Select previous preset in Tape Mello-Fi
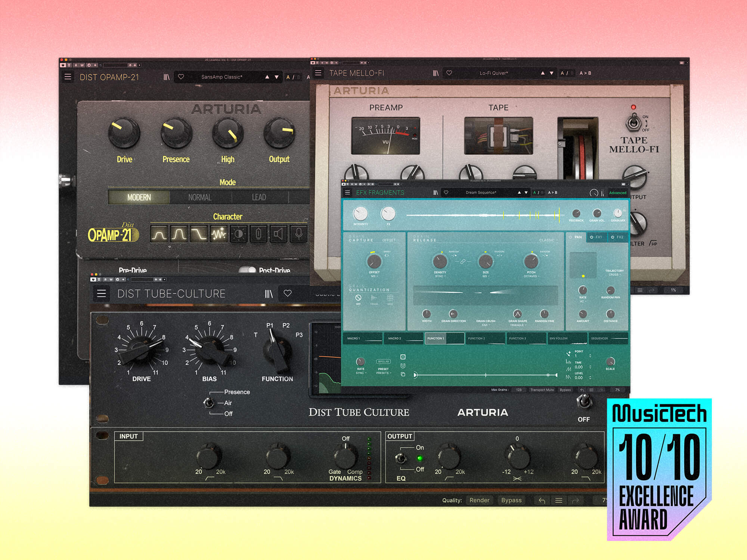Viewport: 747px width, 560px height. tap(543, 73)
